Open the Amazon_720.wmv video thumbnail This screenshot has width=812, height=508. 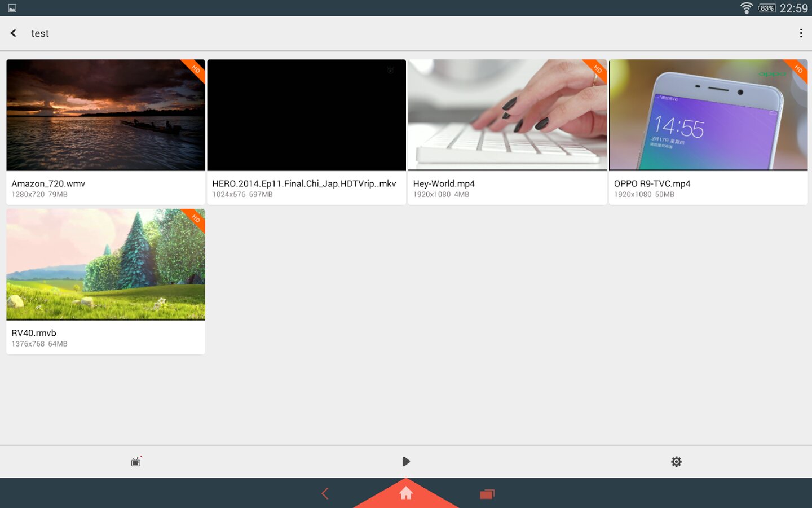point(105,115)
